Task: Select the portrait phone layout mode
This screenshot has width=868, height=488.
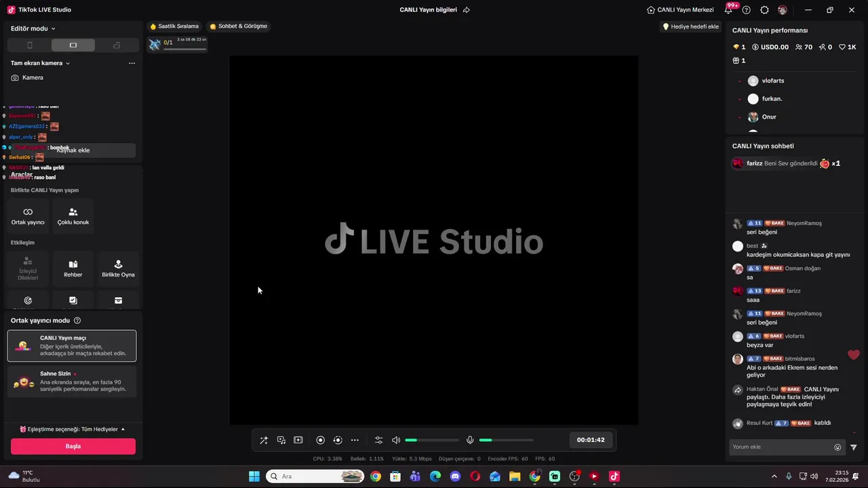Action: pyautogui.click(x=29, y=45)
